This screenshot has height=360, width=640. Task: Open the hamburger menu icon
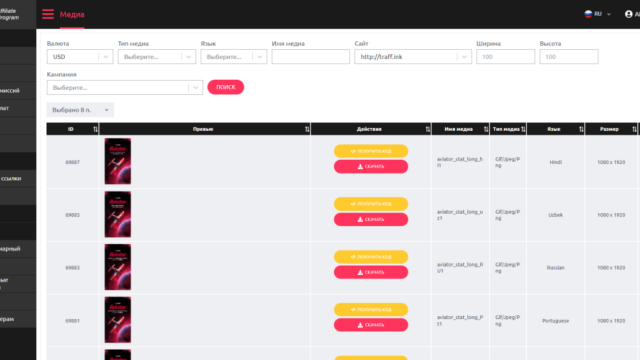tap(48, 14)
